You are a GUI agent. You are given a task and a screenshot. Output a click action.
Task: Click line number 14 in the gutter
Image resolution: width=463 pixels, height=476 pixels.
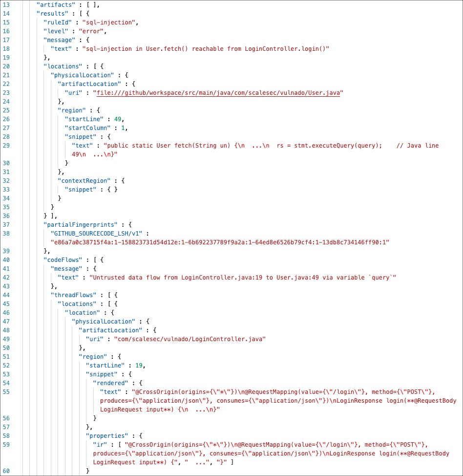pos(6,14)
